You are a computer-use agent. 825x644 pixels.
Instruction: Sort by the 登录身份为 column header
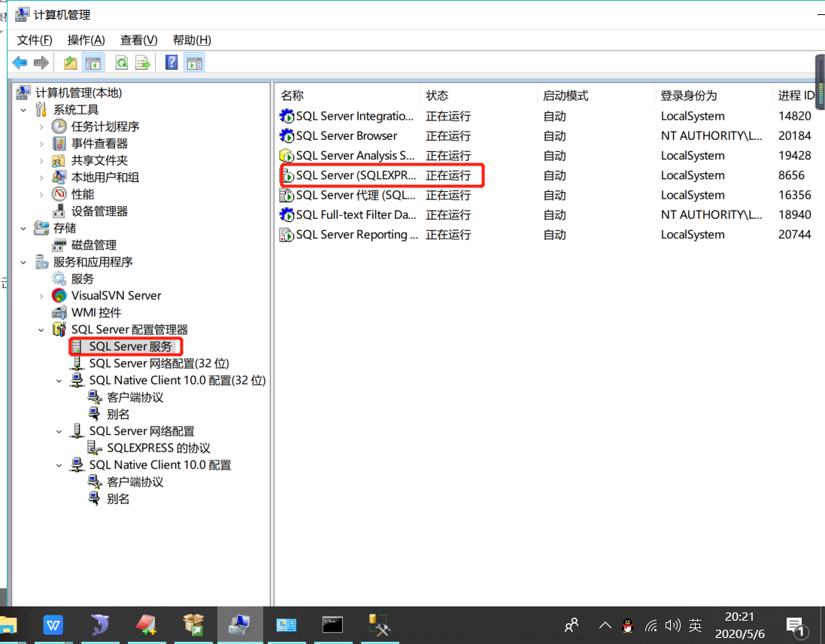[714, 96]
